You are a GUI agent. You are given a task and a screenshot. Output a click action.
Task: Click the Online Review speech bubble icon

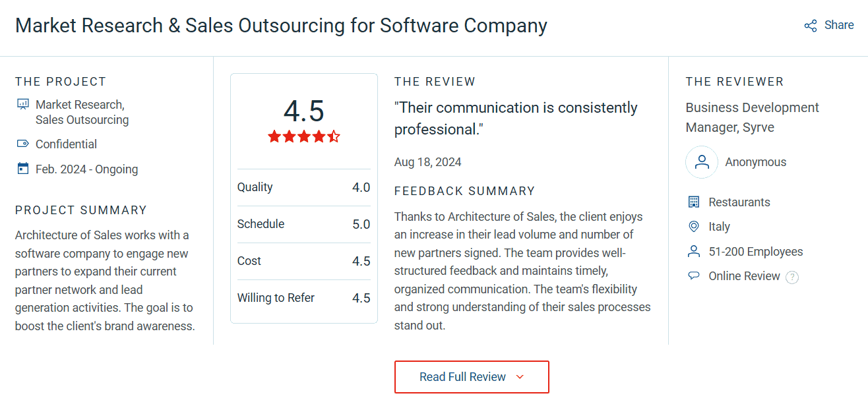coord(693,276)
